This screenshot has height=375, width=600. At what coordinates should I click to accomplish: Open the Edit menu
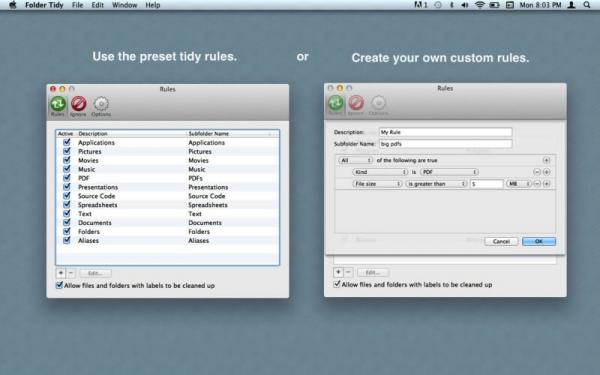point(98,5)
